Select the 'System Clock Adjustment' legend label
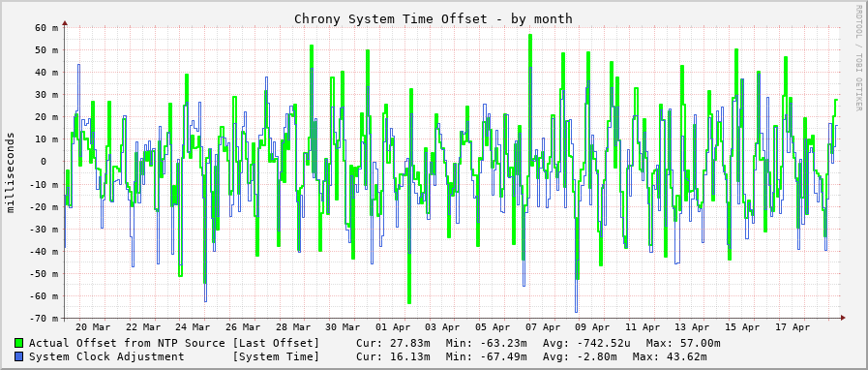The height and width of the screenshot is (370, 868). pos(106,356)
